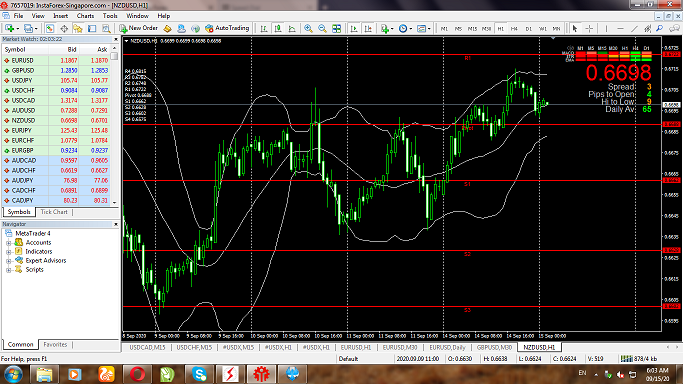Zoom in on the chart

click(308, 29)
